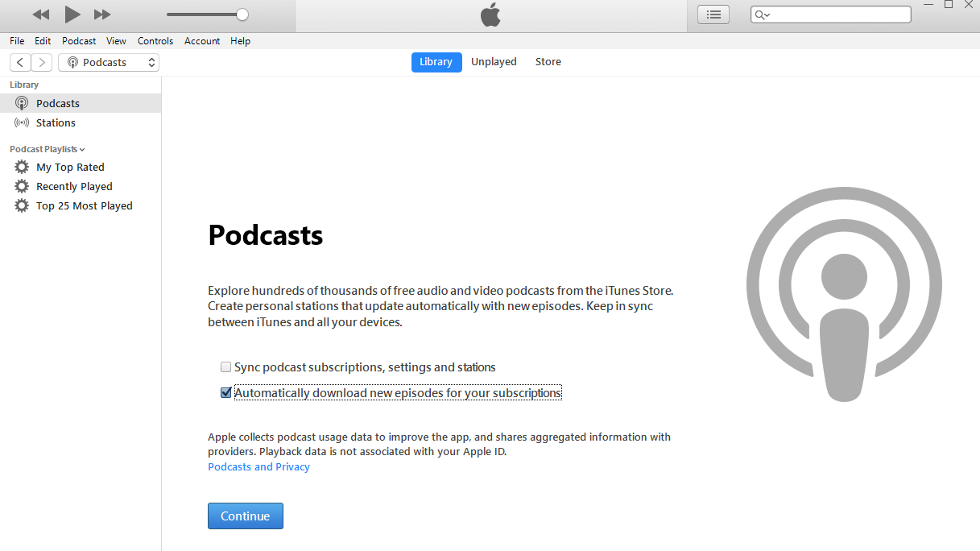Go forward with the right arrow
Screen dimensions: 980x551
[x=42, y=62]
